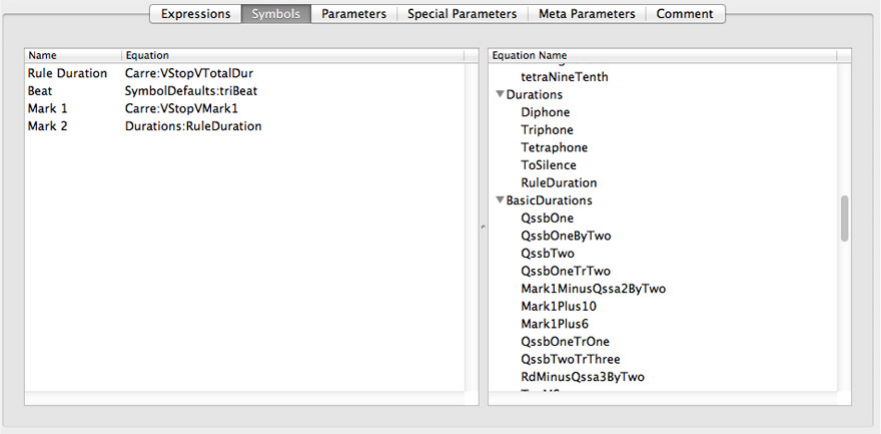
Task: Choose the Triphone equation
Action: click(x=547, y=130)
